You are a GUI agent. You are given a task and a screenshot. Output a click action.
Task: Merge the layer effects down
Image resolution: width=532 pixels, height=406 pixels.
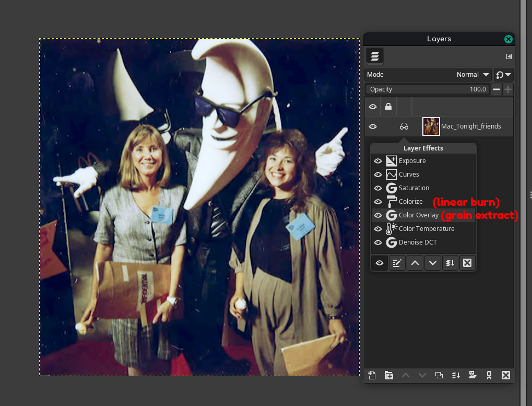click(x=450, y=263)
